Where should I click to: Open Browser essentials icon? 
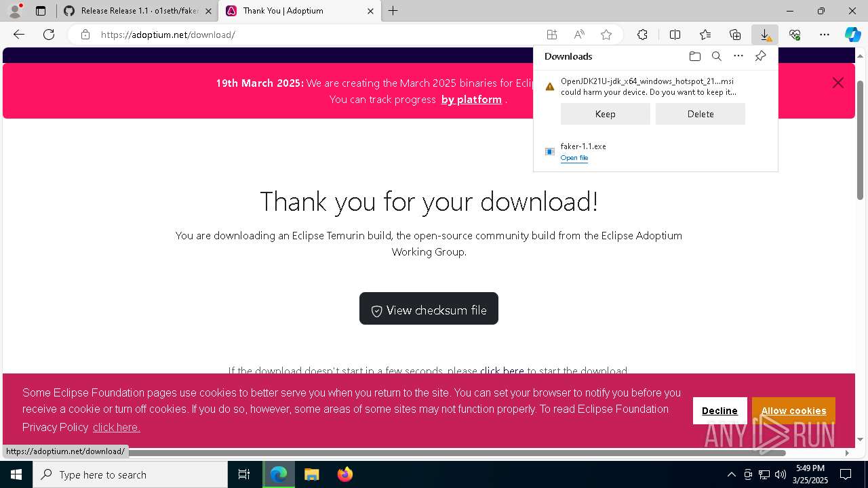pos(795,35)
